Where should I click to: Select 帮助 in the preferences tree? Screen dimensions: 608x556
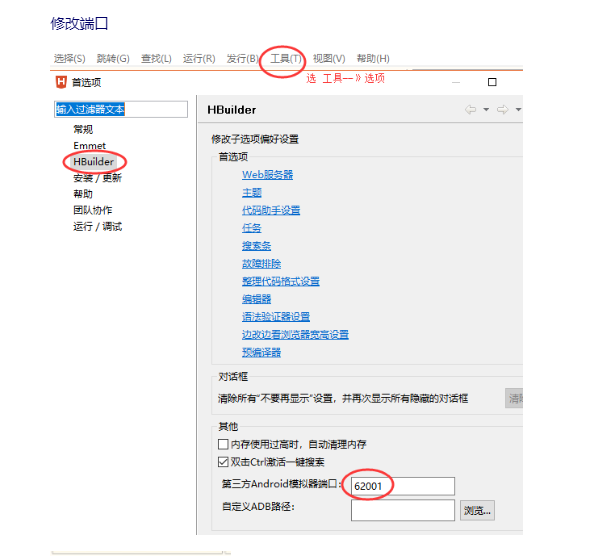coord(83,194)
